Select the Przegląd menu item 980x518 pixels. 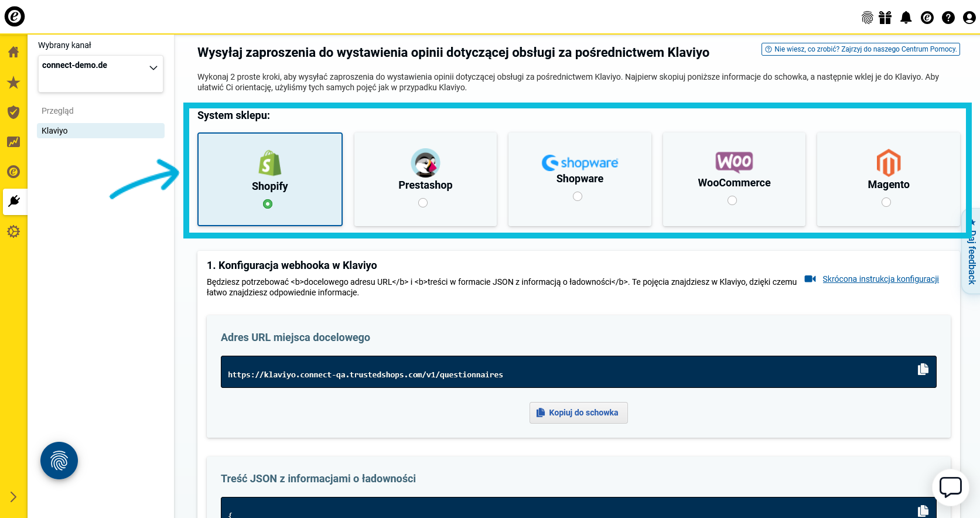point(57,111)
